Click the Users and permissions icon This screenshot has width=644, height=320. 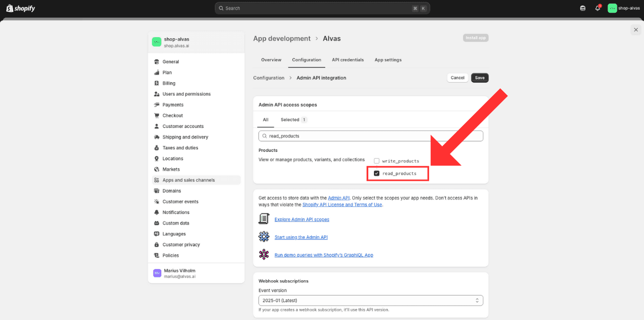(x=156, y=94)
